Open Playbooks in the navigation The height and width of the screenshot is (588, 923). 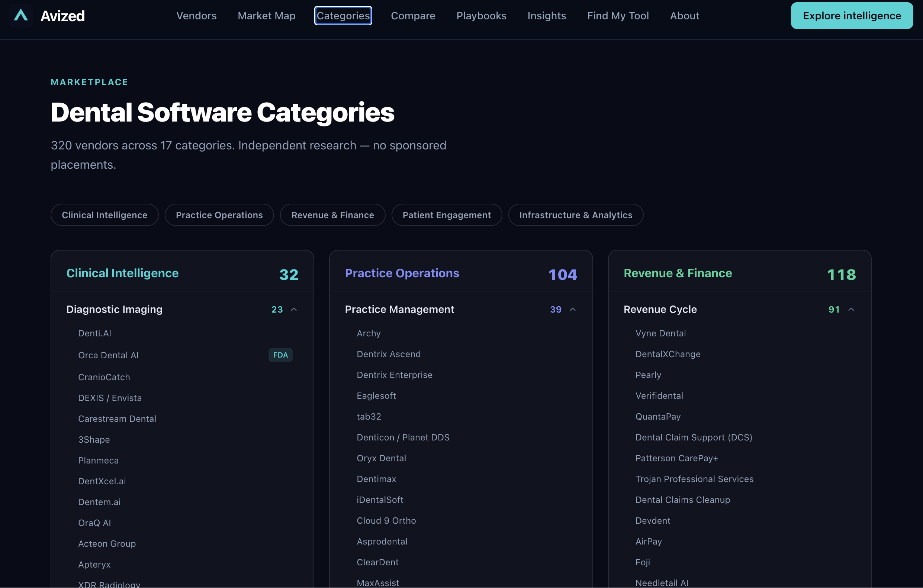click(x=481, y=16)
